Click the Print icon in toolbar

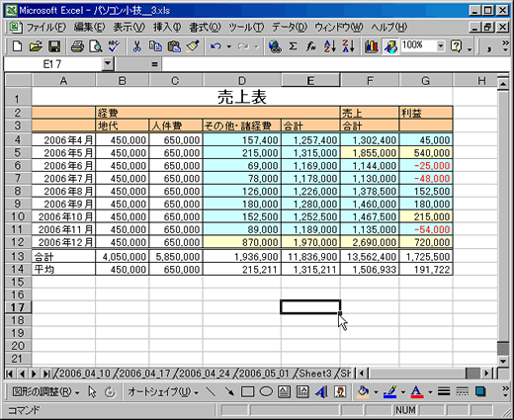point(77,46)
